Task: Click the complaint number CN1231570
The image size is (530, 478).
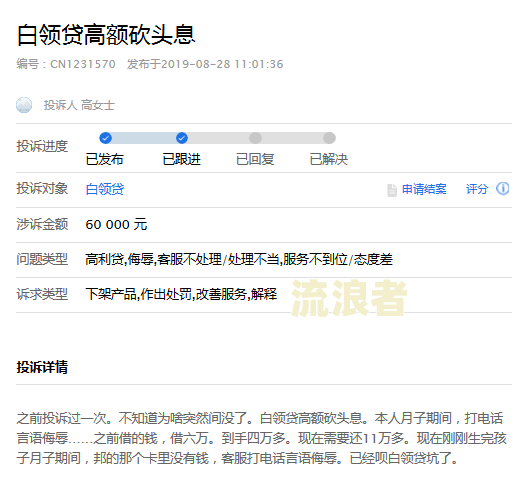Action: [82, 64]
